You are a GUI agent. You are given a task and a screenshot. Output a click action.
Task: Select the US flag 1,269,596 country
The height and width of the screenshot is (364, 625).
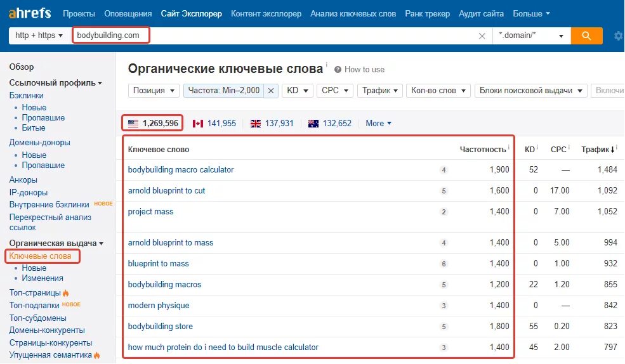tap(153, 123)
